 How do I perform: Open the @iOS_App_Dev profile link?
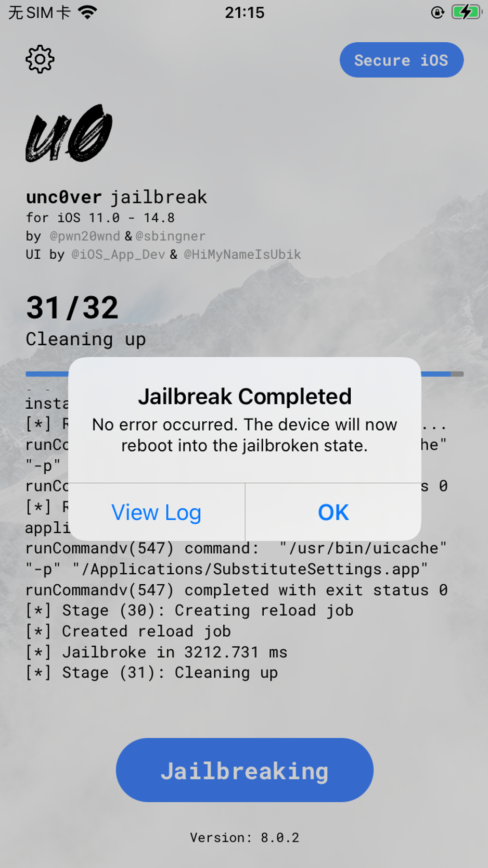[x=118, y=254]
